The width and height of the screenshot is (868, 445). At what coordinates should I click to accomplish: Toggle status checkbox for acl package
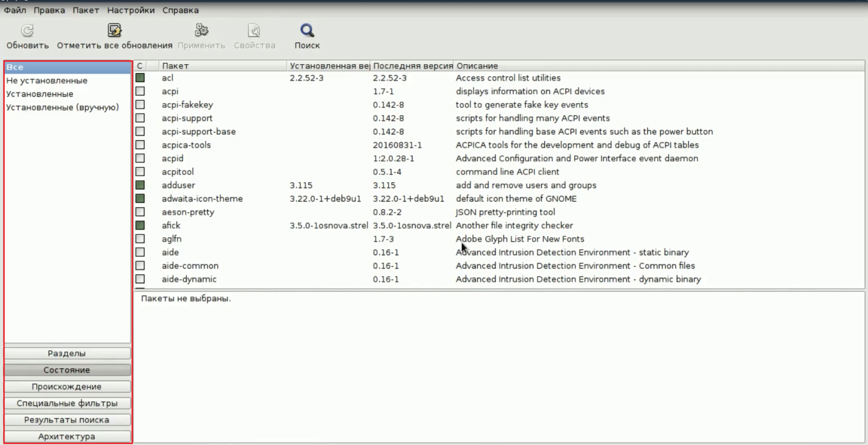(x=140, y=78)
